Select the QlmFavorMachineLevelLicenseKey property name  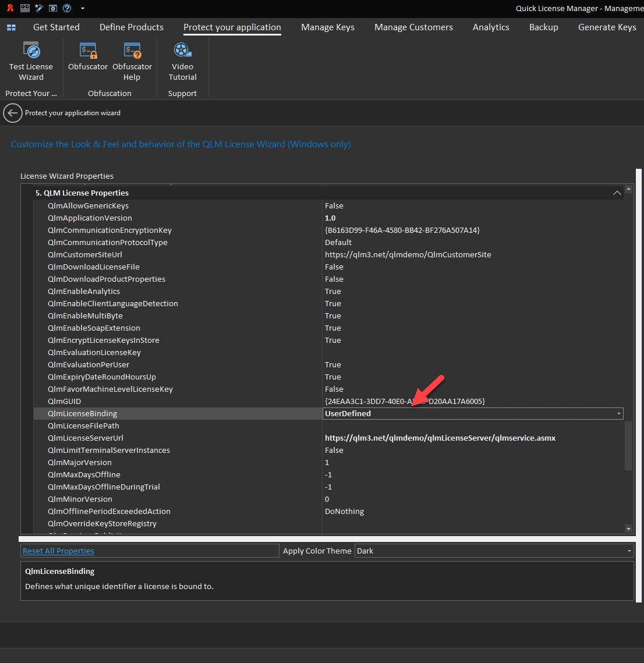pyautogui.click(x=111, y=389)
